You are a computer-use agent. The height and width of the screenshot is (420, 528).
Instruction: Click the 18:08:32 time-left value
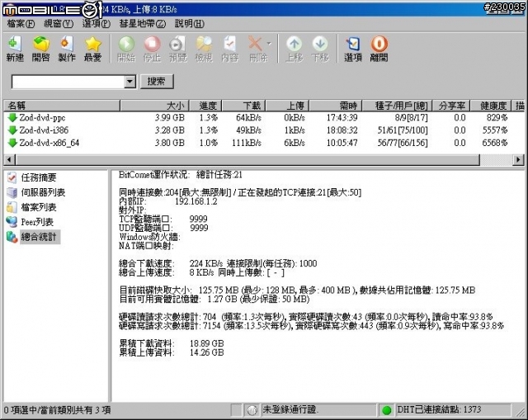342,130
